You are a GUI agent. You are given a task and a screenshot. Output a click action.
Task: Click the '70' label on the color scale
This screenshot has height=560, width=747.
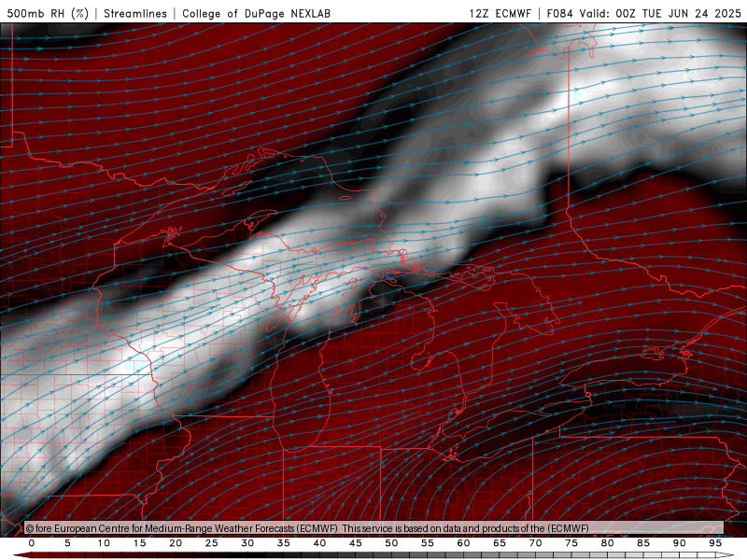click(535, 543)
